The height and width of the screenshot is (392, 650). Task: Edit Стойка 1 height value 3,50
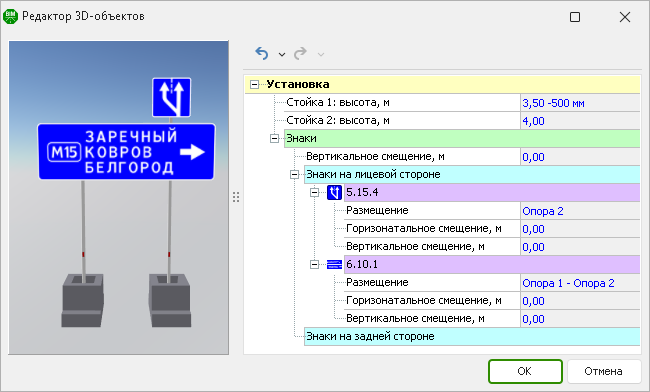click(580, 103)
